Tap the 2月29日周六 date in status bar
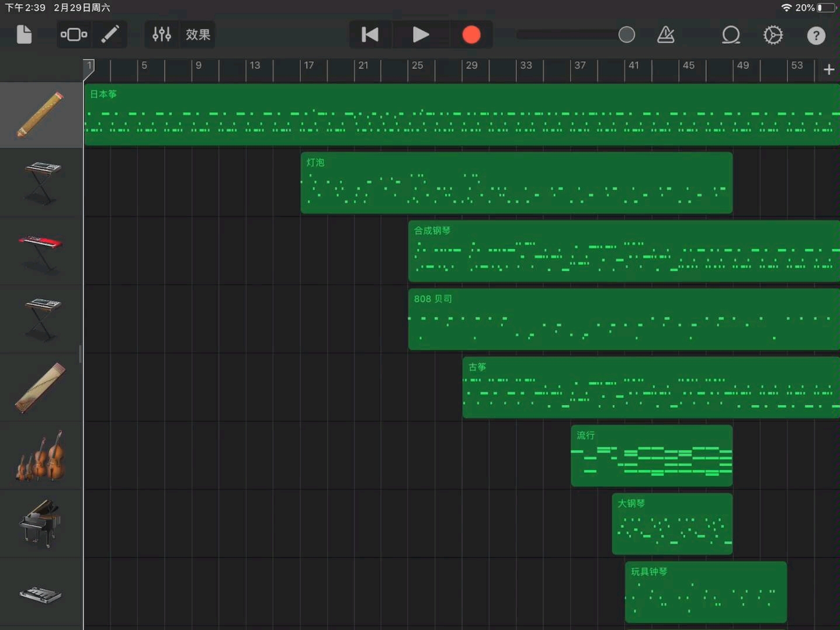 [x=82, y=8]
